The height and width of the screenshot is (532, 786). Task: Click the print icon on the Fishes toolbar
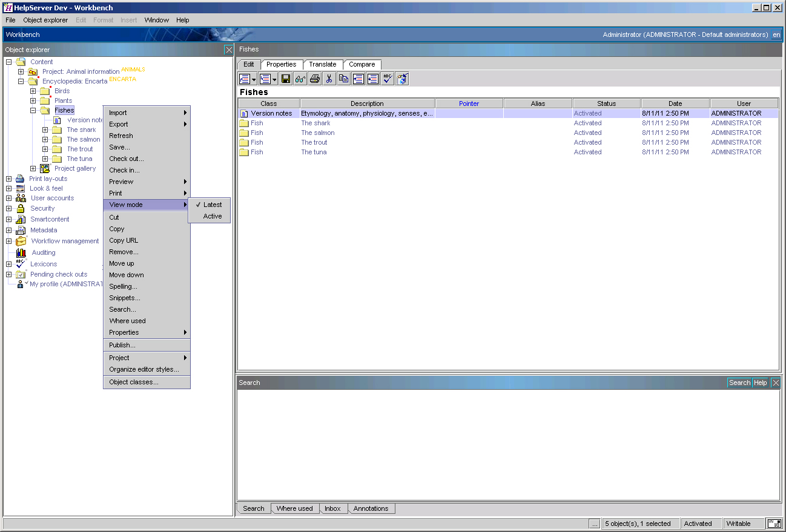pos(314,79)
